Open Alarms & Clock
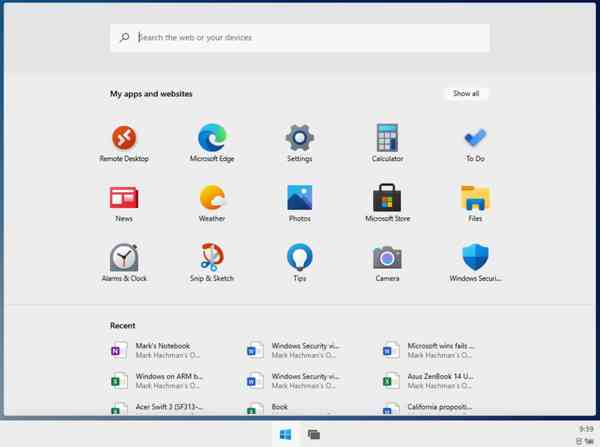 (124, 263)
